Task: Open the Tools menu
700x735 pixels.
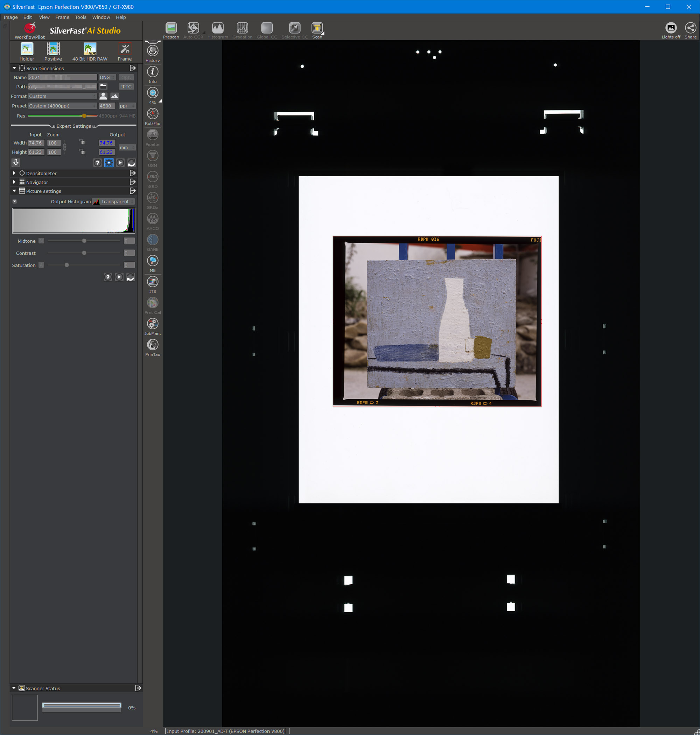Action: (80, 17)
